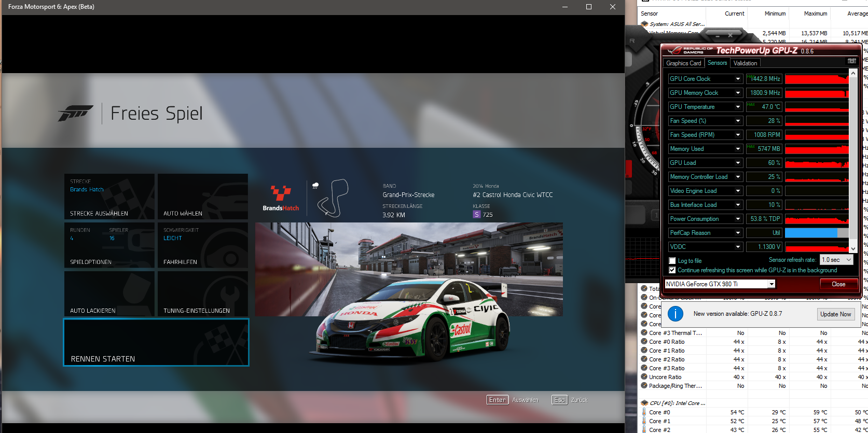
Task: Click the GPU Temperature value 47.0 °C
Action: click(x=764, y=107)
